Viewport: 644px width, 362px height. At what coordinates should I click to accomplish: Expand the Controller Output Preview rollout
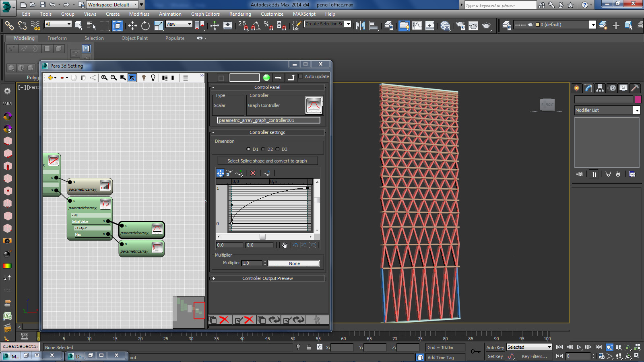267,278
